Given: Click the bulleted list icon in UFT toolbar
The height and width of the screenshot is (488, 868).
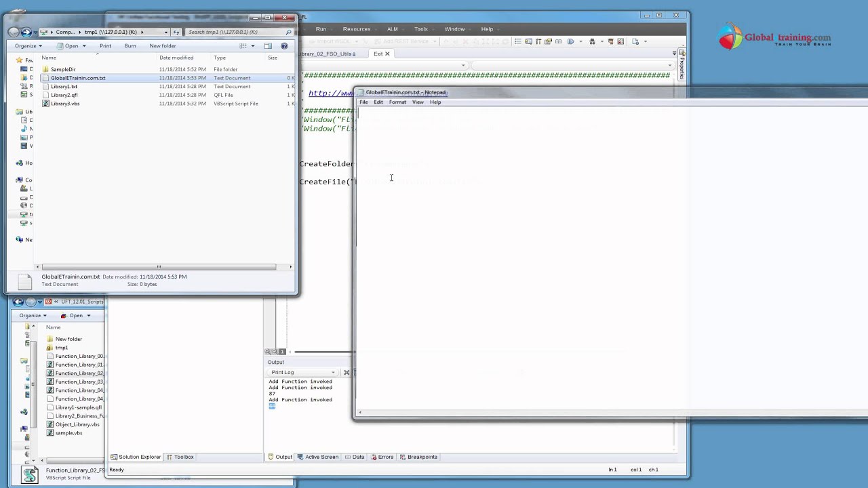Looking at the screenshot, I should pos(518,41).
